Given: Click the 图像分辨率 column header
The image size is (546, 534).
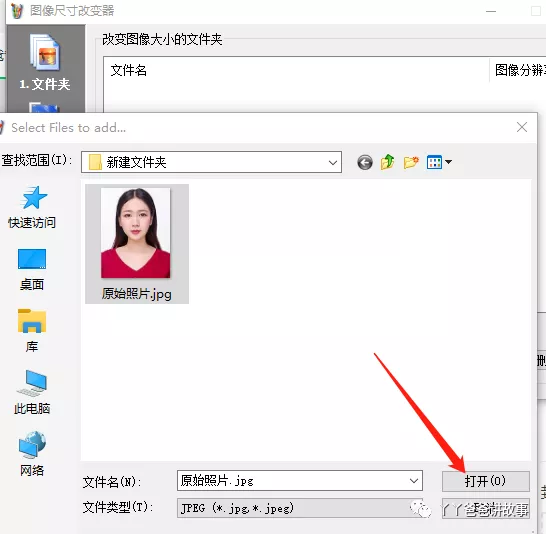Looking at the screenshot, I should point(520,70).
